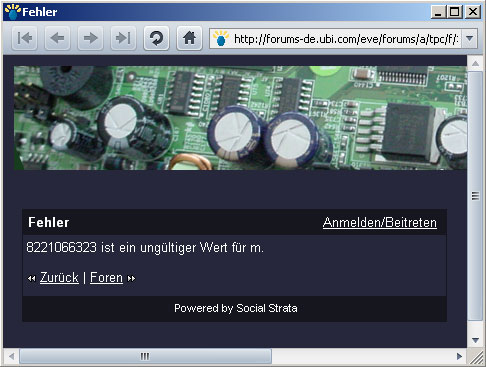This screenshot has height=367, width=486.
Task: Go to first page in history
Action: click(x=24, y=38)
